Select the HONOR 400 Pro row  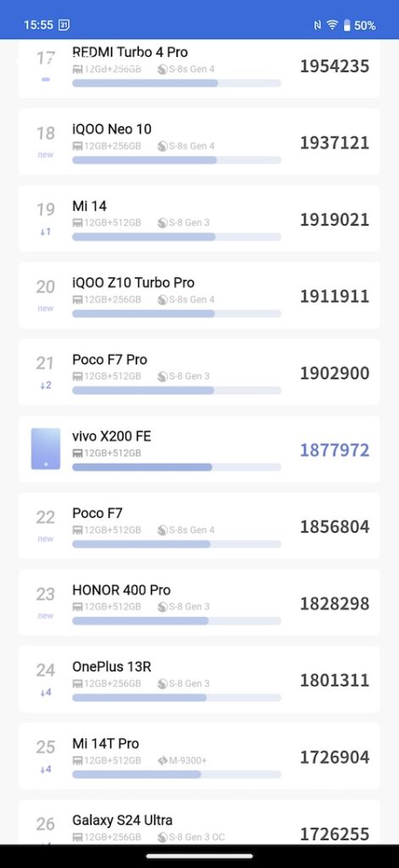pyautogui.click(x=199, y=603)
